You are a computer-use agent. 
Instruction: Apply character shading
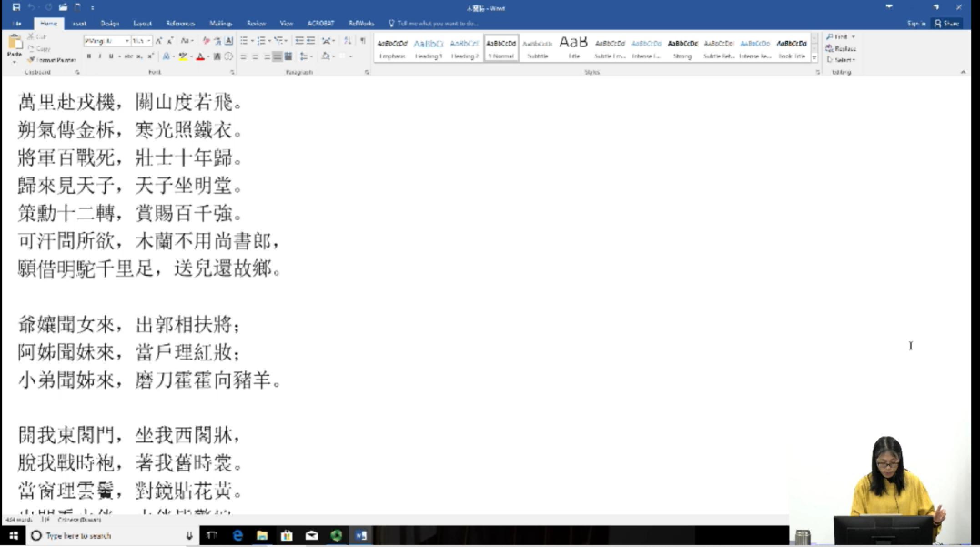click(217, 56)
